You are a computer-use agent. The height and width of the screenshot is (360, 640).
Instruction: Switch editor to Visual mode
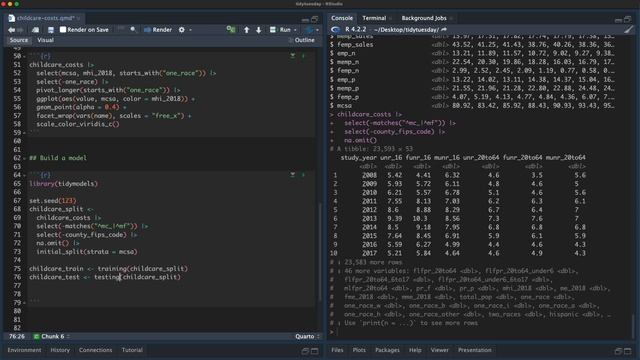(45, 40)
